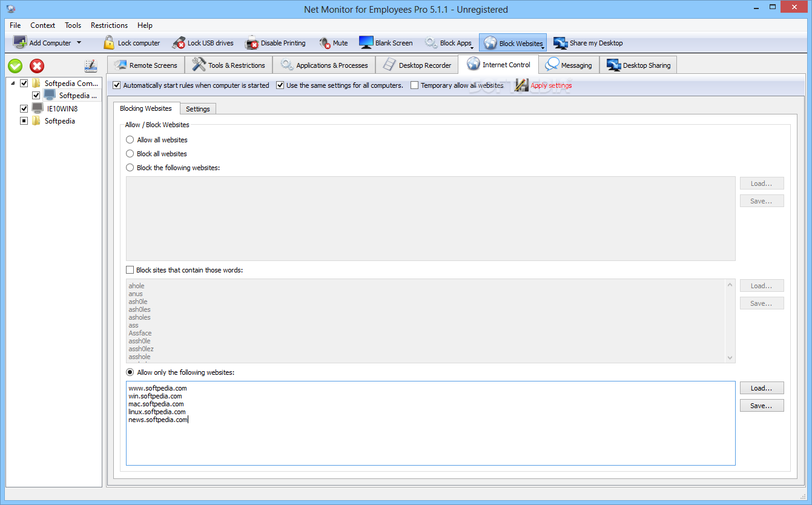Image resolution: width=812 pixels, height=505 pixels.
Task: Click the app icon in the title bar
Action: (x=10, y=9)
